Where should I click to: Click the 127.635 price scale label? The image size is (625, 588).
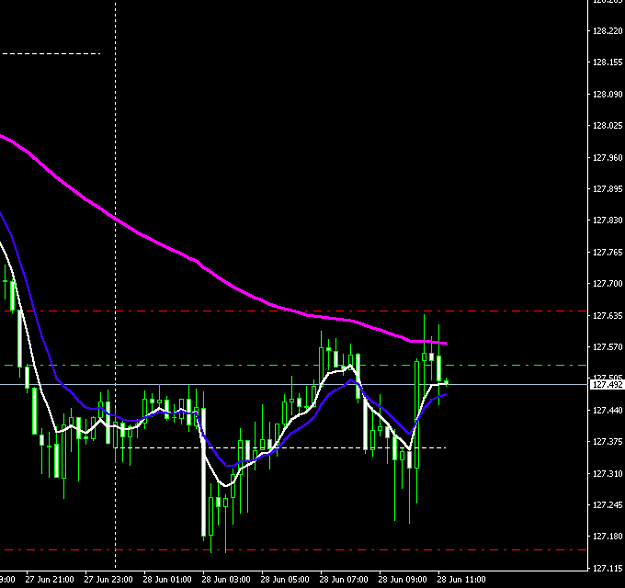coord(607,316)
